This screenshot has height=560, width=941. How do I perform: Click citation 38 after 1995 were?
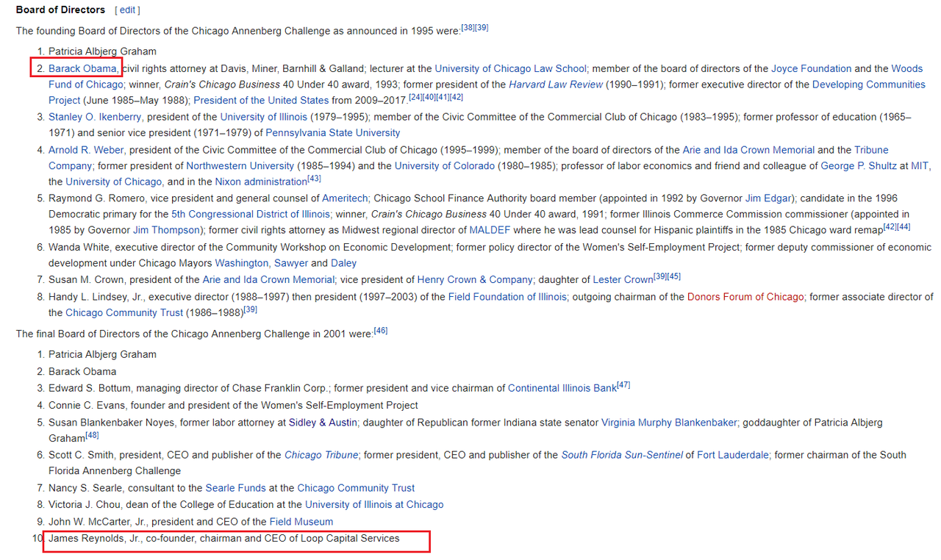pos(468,28)
